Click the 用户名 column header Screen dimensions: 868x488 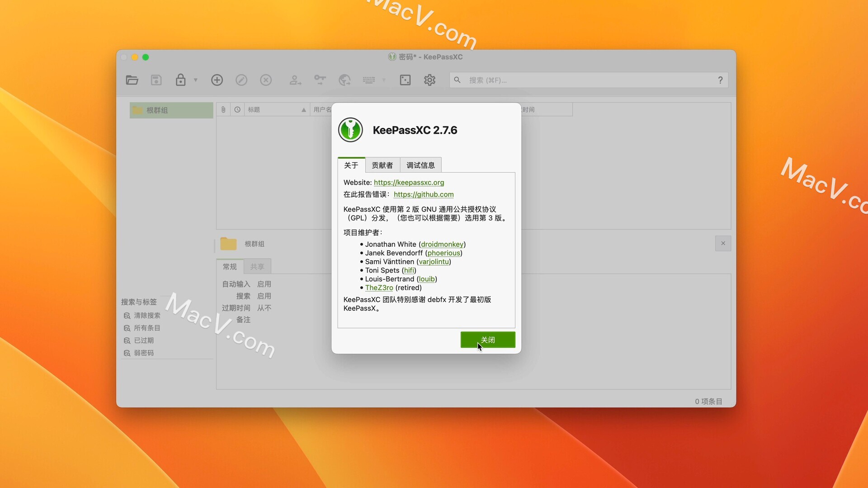(322, 110)
